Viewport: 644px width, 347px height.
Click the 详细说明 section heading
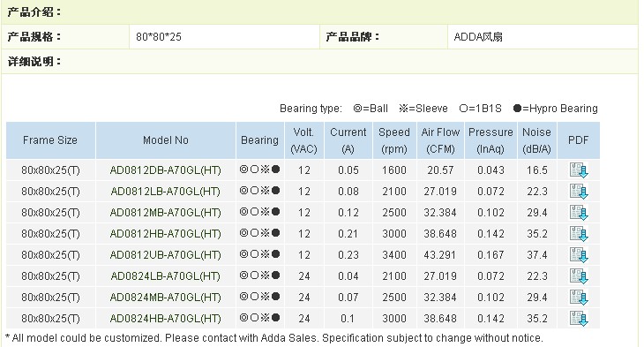[x=34, y=62]
